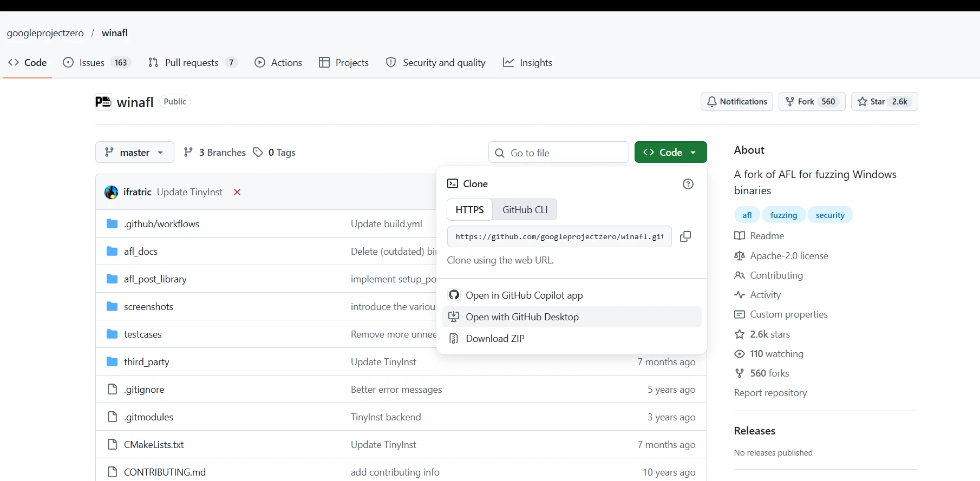Open the third_party folder
Screen dimensions: 980x481
pos(147,361)
